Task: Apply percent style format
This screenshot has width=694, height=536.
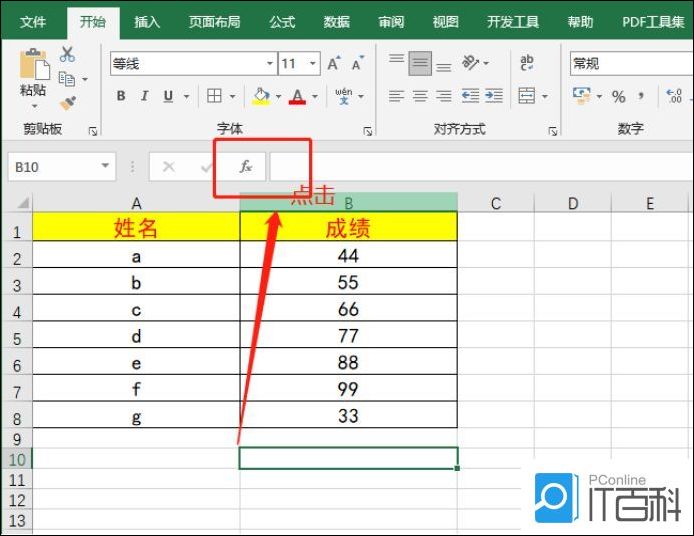Action: pos(618,96)
